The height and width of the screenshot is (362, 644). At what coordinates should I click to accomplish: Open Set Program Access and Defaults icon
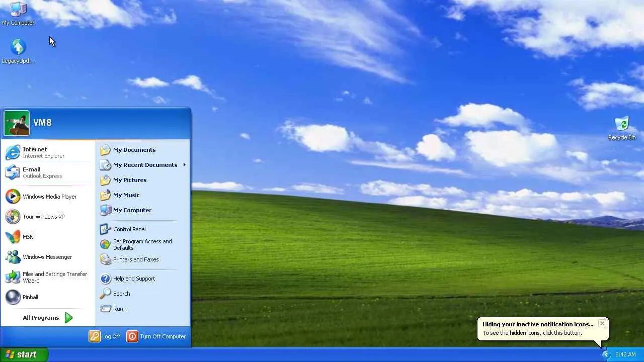tap(105, 244)
